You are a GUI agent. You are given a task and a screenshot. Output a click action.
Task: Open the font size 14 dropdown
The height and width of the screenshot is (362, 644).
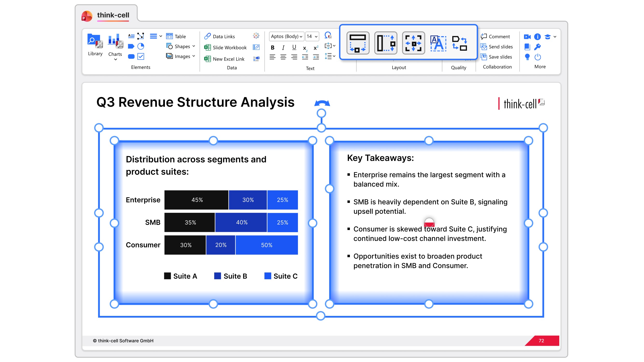click(316, 36)
